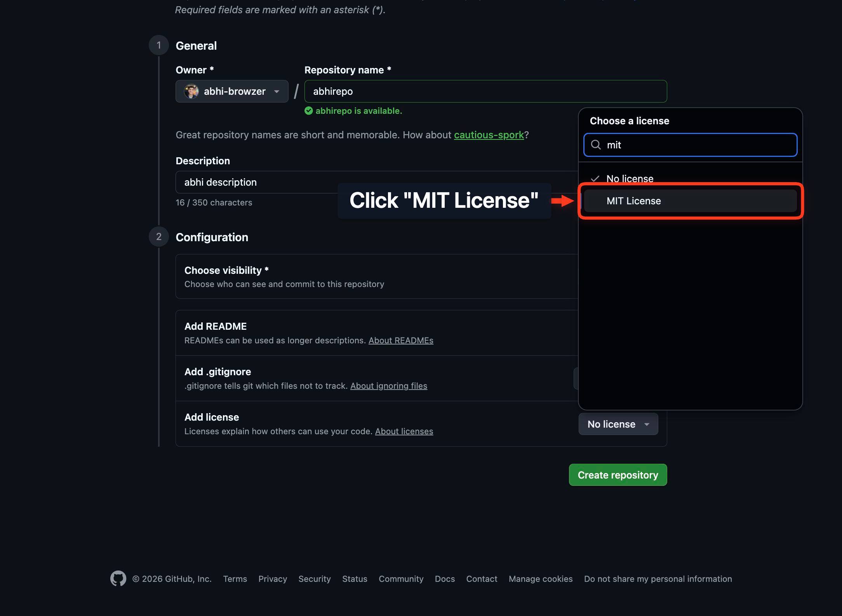
Task: Click the 'Configuration' section heading
Action: 212,237
